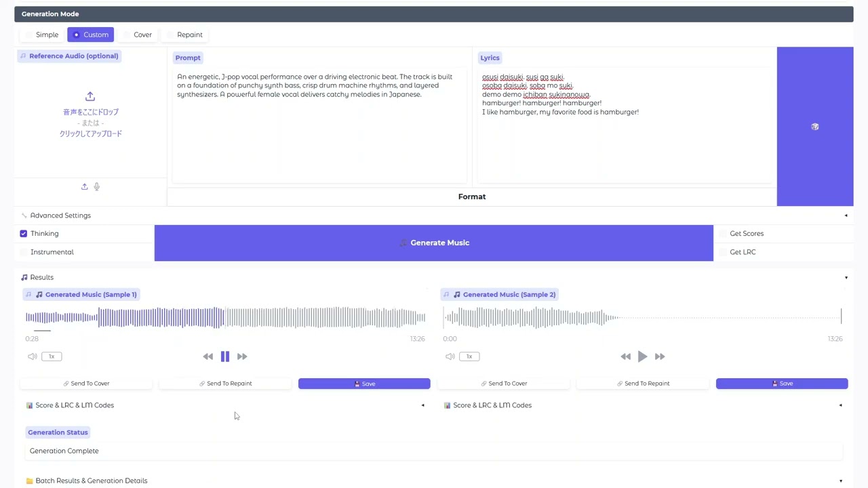Screen dimensions: 868x488
Task: Click the Prompt text area
Action: coord(319,125)
